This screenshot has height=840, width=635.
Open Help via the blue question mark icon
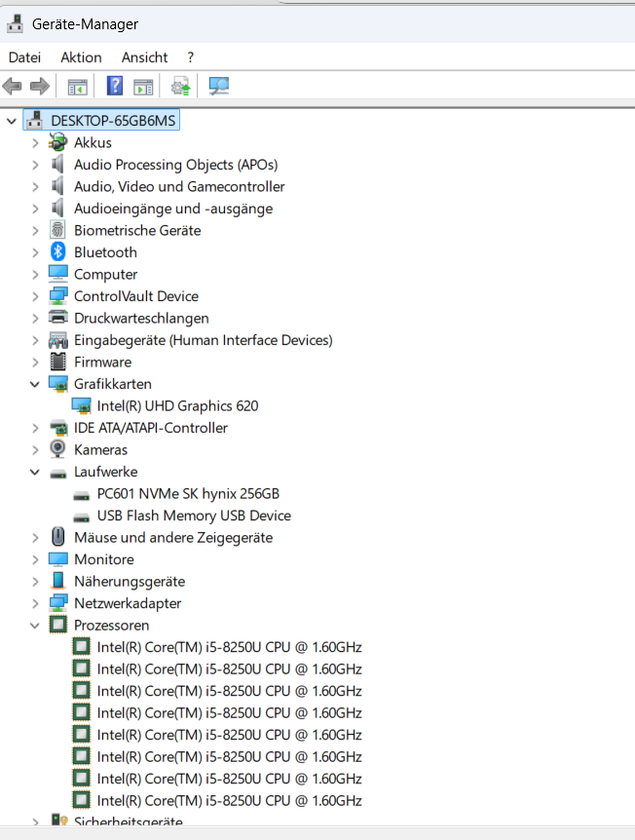click(x=115, y=86)
